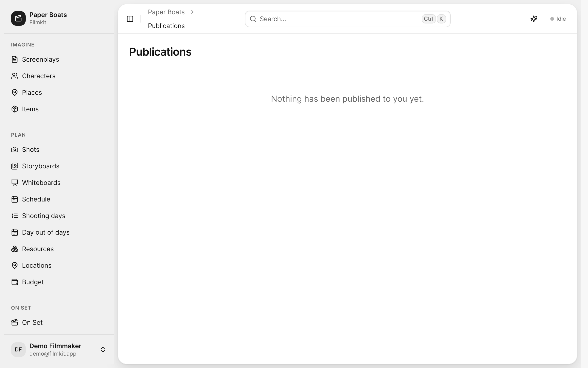The width and height of the screenshot is (588, 368).
Task: Click the Day out of days calendar icon
Action: pyautogui.click(x=14, y=232)
